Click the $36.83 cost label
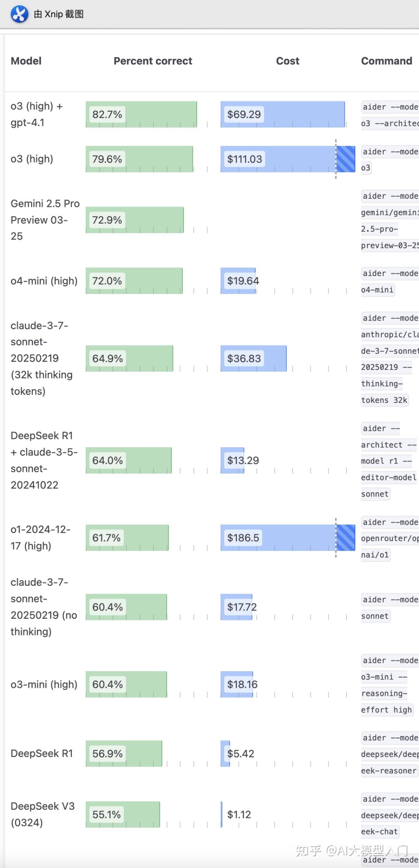Screen dimensions: 419x868 pos(244,358)
